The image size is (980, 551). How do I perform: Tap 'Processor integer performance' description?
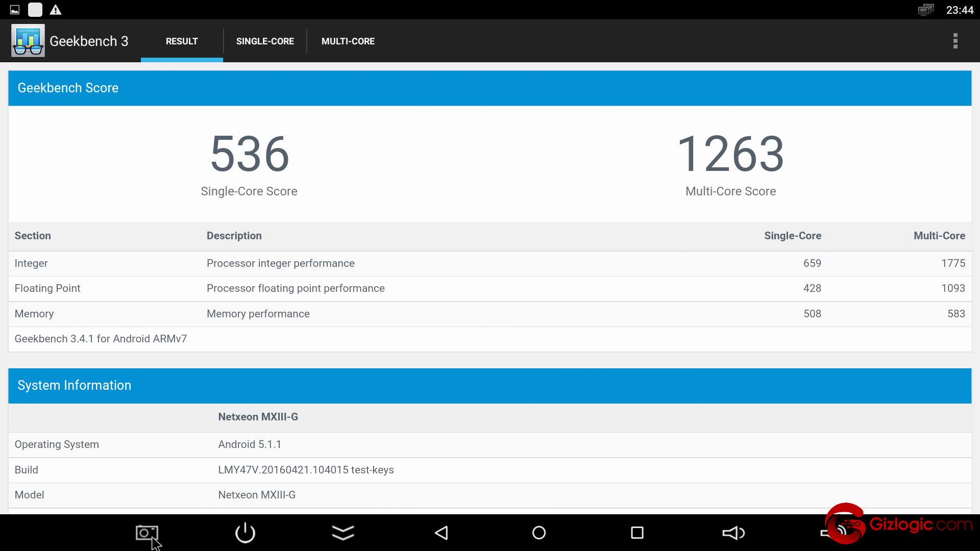coord(281,263)
